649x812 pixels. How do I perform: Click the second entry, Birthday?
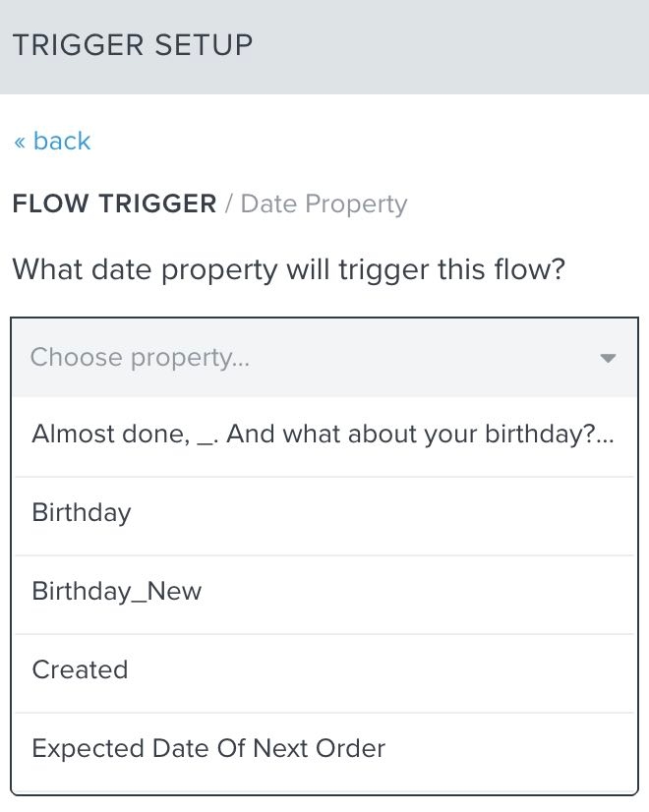pyautogui.click(x=82, y=513)
